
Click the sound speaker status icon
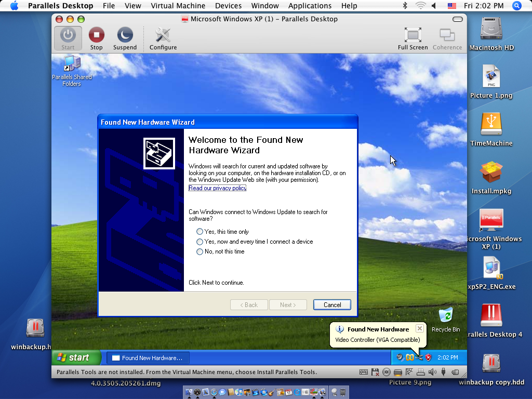click(432, 372)
